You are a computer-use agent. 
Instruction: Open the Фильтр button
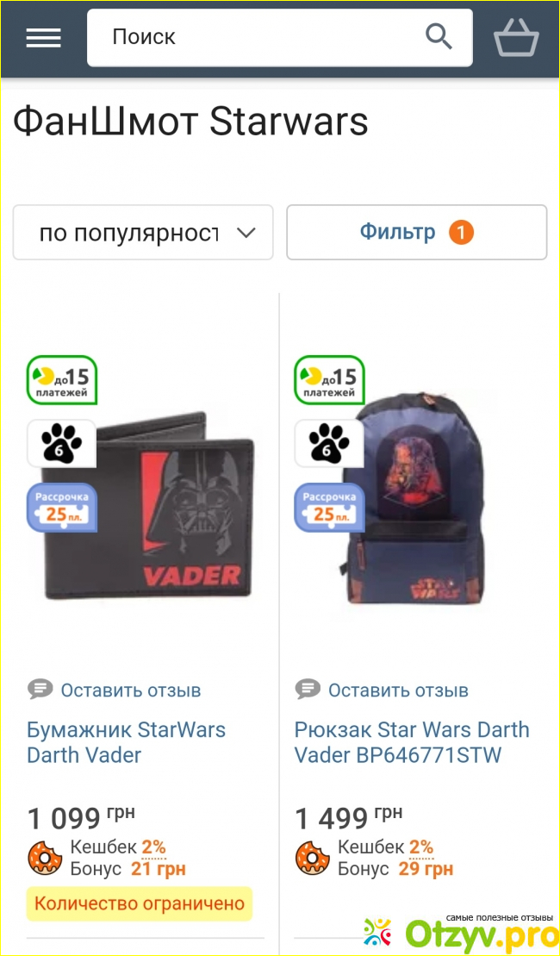(417, 232)
